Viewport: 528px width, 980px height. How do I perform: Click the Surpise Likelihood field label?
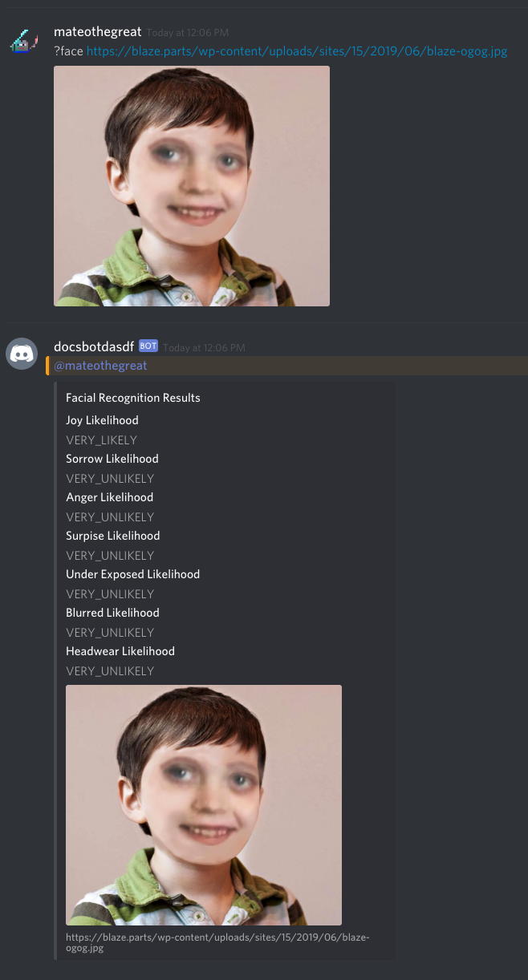pos(112,536)
